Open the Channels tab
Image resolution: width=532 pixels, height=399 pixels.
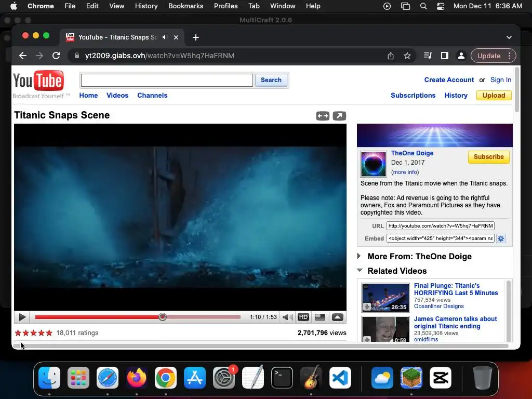(x=152, y=96)
